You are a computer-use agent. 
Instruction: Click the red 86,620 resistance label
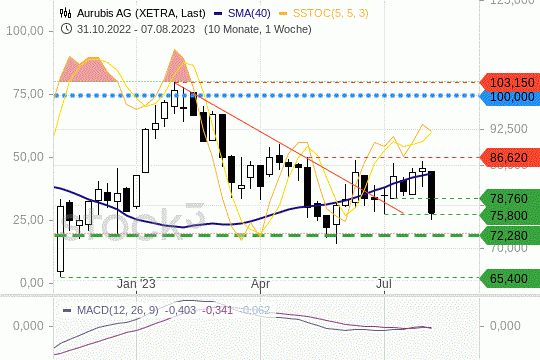click(x=510, y=157)
